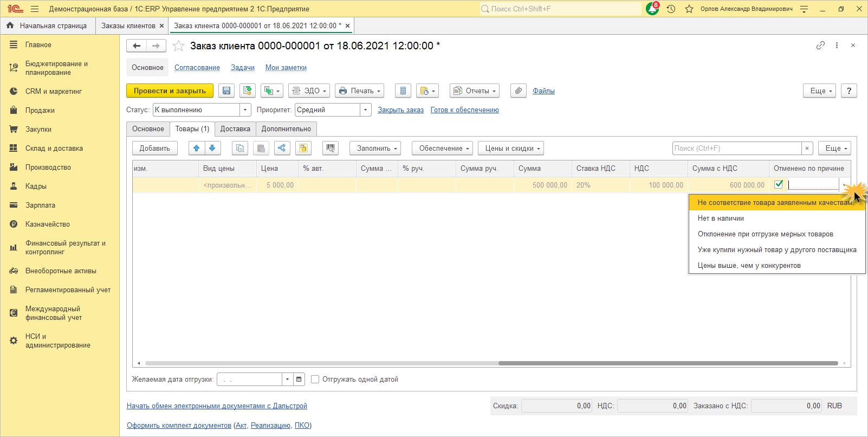
Task: Open the Печать dropdown menu
Action: coord(360,91)
